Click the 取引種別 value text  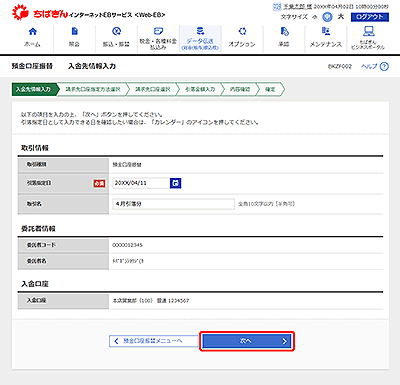(127, 165)
